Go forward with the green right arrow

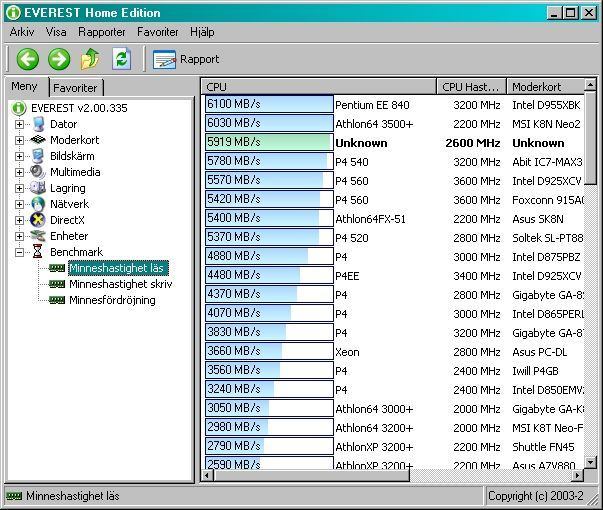point(59,59)
